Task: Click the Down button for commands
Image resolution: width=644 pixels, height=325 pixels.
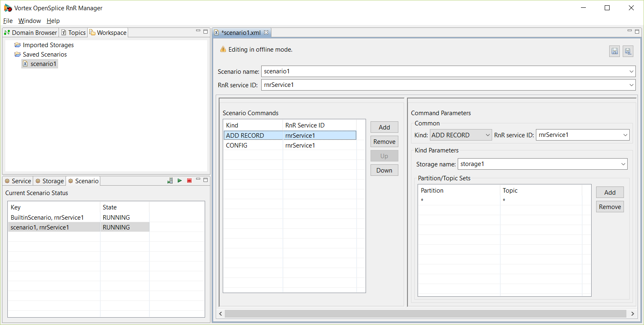Action: pyautogui.click(x=384, y=170)
